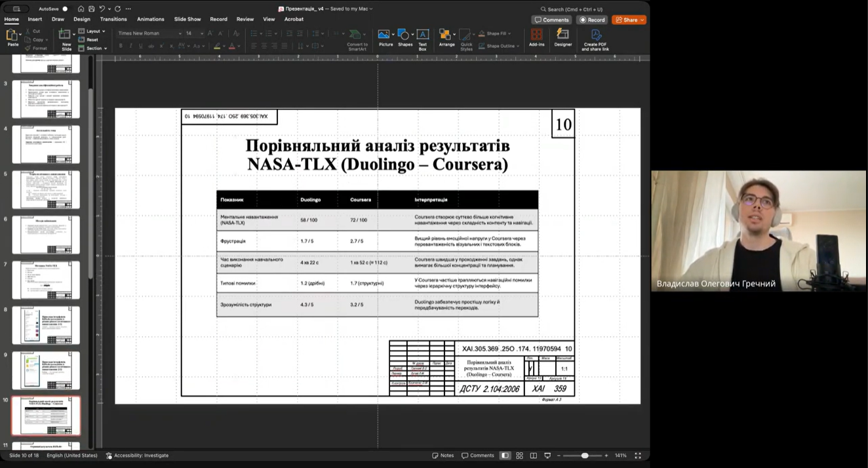Image resolution: width=868 pixels, height=468 pixels.
Task: Toggle Bold formatting
Action: tap(121, 46)
